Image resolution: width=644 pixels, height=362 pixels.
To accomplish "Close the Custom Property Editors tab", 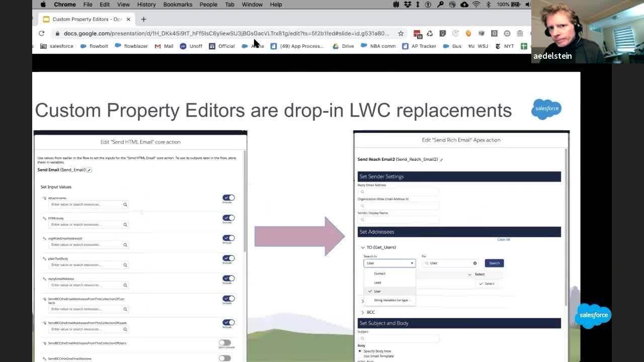I will (128, 19).
